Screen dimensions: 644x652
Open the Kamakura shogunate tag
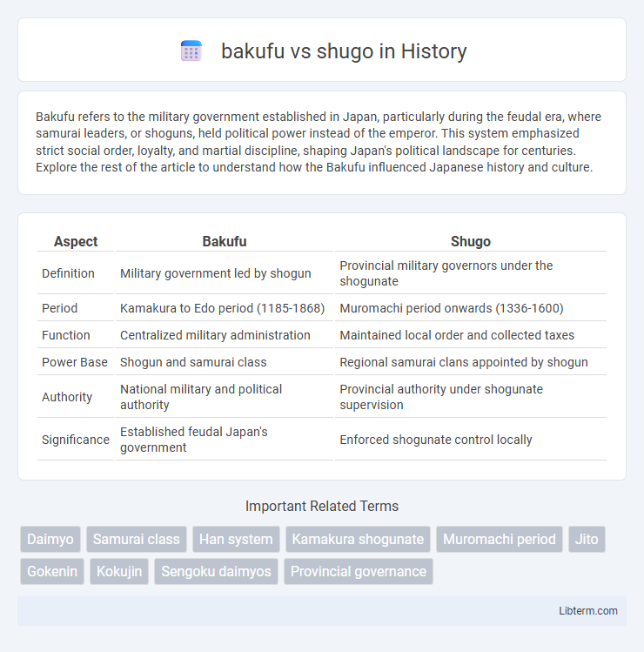click(358, 540)
